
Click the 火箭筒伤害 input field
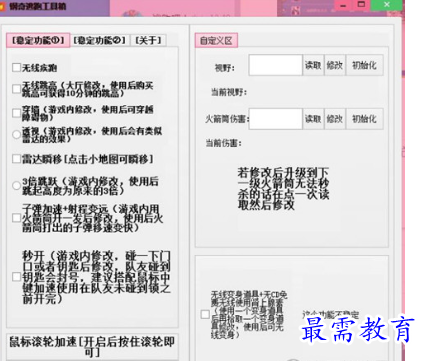[275, 119]
